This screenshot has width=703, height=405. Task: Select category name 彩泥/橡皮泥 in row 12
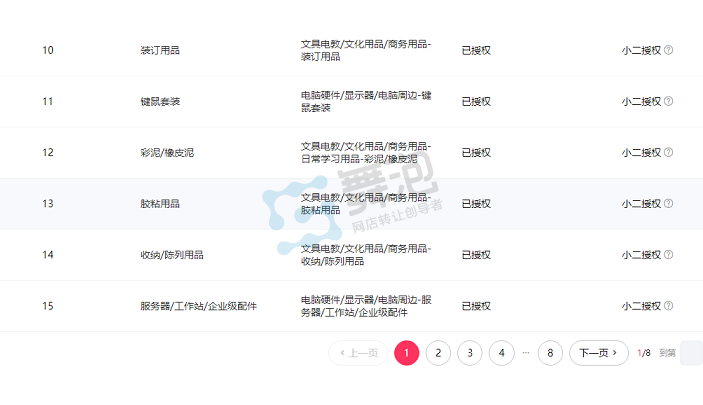coord(167,152)
